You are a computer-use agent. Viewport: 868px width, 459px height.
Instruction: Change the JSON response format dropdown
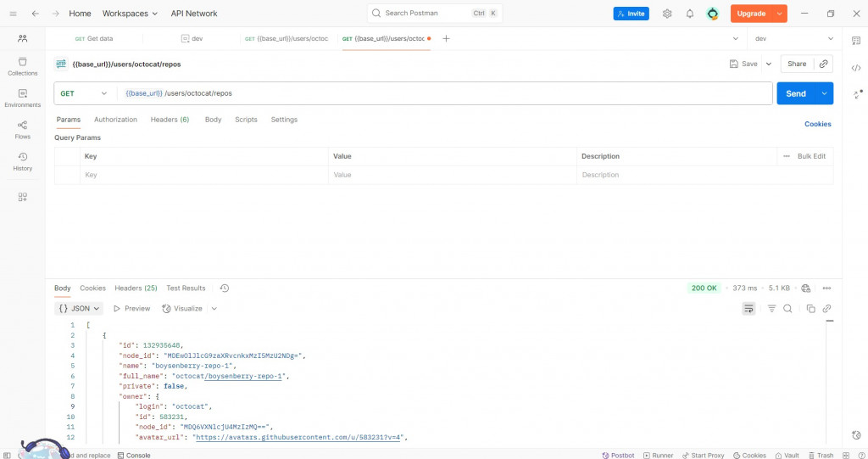pyautogui.click(x=79, y=308)
